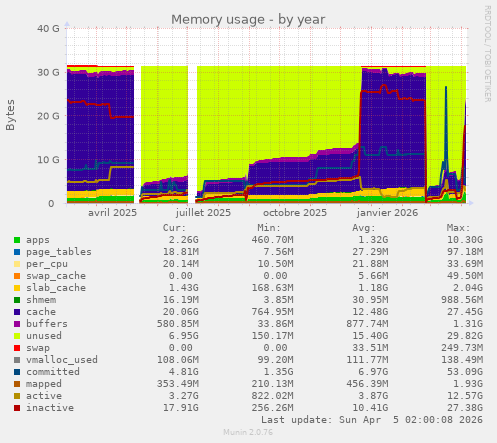The width and height of the screenshot is (497, 443).
Task: Click the buffers purple swatch
Action: 17,324
